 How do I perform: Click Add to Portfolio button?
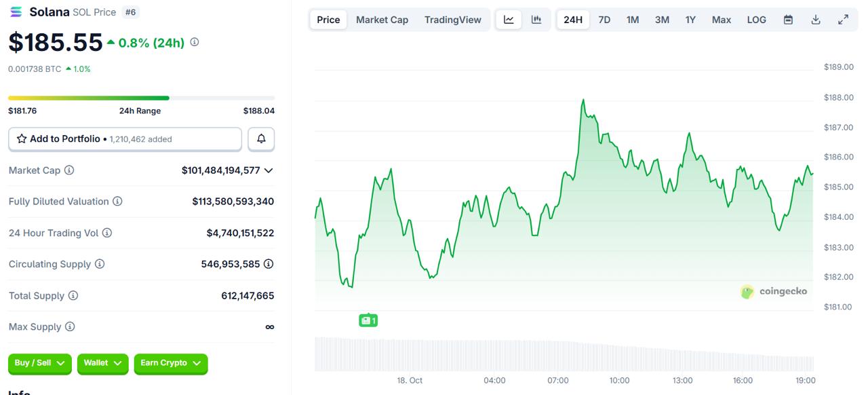tap(125, 138)
